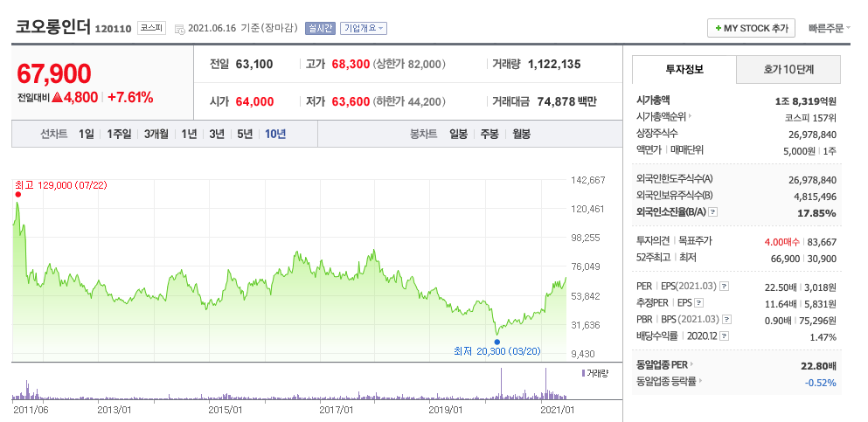Click the 2017/01 x-axis label

[337, 410]
